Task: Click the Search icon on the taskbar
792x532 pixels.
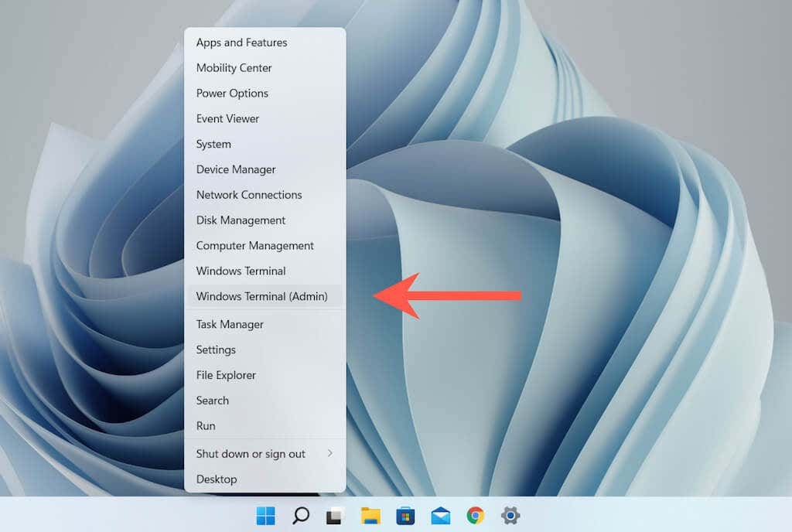Action: (302, 512)
